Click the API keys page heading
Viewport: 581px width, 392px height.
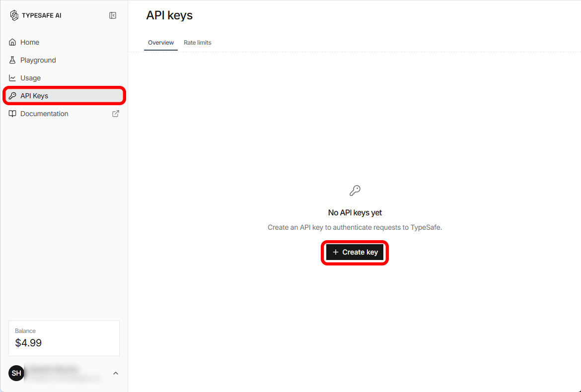pyautogui.click(x=169, y=15)
